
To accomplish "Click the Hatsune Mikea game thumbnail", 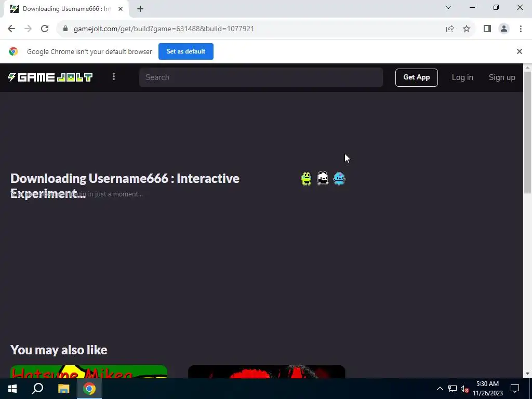I will click(x=88, y=371).
